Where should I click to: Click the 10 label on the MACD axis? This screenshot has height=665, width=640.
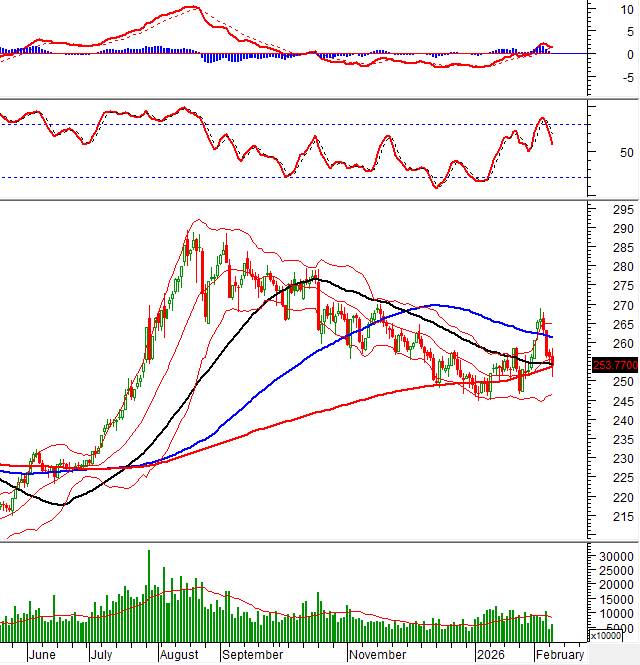click(627, 9)
